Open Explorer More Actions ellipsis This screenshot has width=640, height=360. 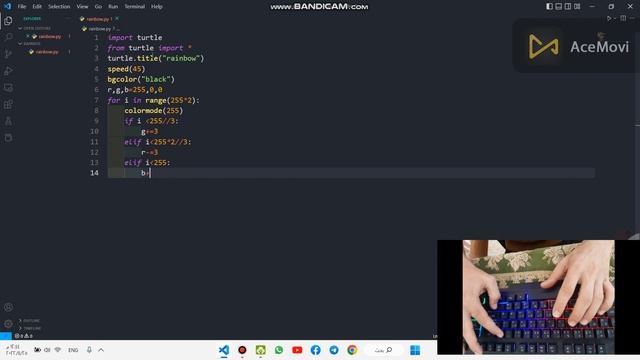[x=68, y=18]
